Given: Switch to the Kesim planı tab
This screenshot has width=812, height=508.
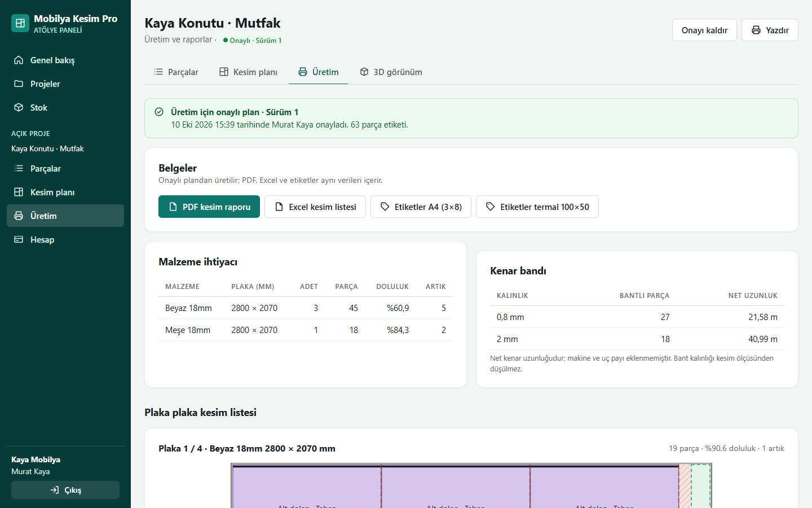Looking at the screenshot, I should [248, 72].
